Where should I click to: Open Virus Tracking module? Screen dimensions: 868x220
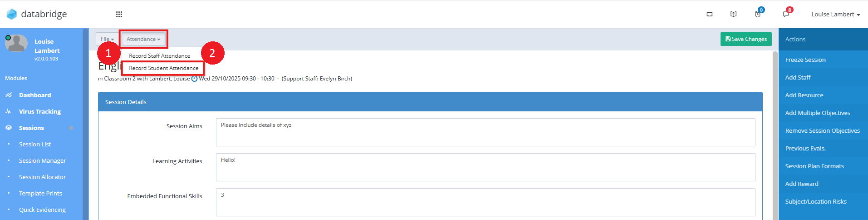tap(40, 111)
